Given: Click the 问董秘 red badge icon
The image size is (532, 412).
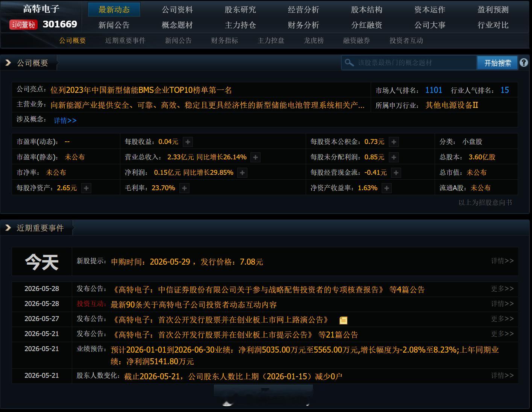Looking at the screenshot, I should (23, 25).
